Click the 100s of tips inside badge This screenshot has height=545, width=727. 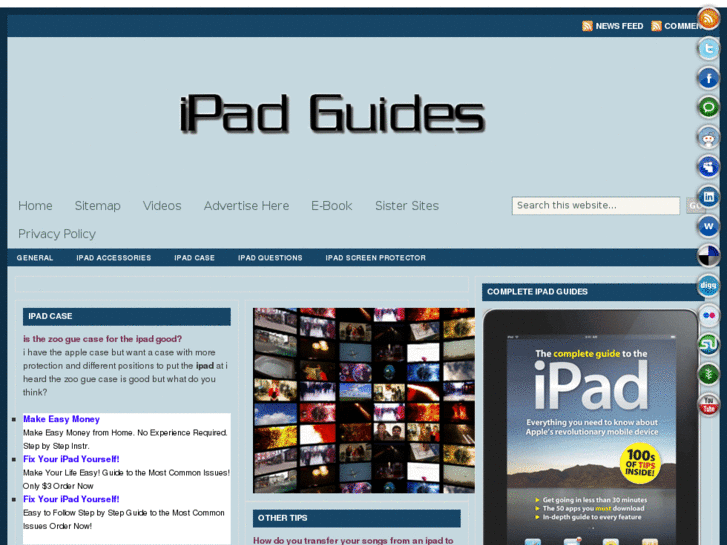tap(640, 463)
